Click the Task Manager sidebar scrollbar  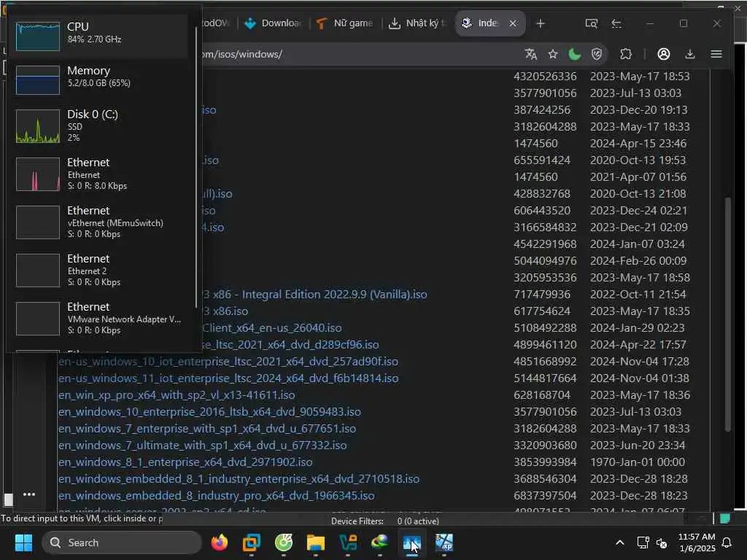196,167
